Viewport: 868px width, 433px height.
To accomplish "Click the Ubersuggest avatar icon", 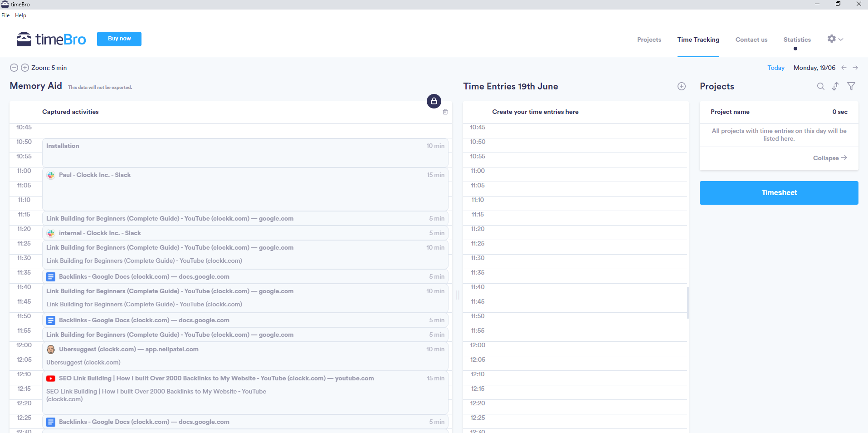I will click(51, 349).
